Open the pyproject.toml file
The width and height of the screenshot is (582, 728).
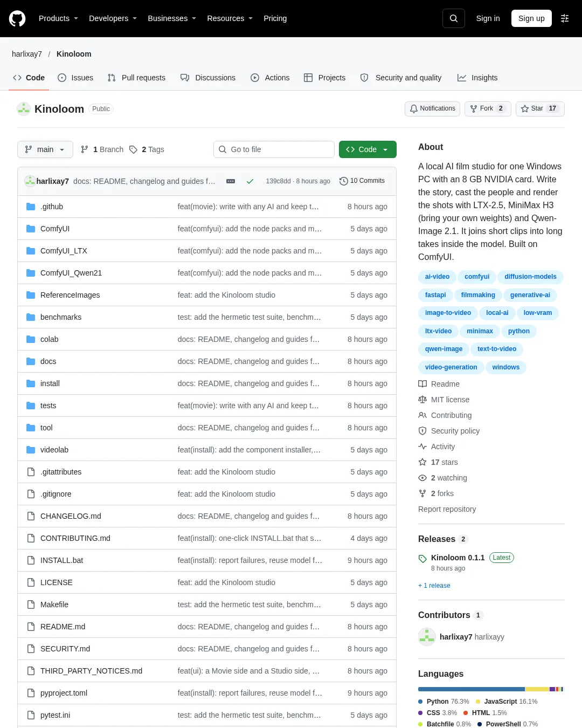pyautogui.click(x=64, y=693)
